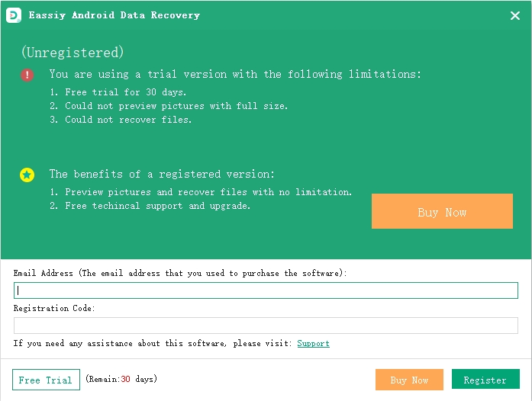Click "If you need any assistance" text

click(153, 343)
